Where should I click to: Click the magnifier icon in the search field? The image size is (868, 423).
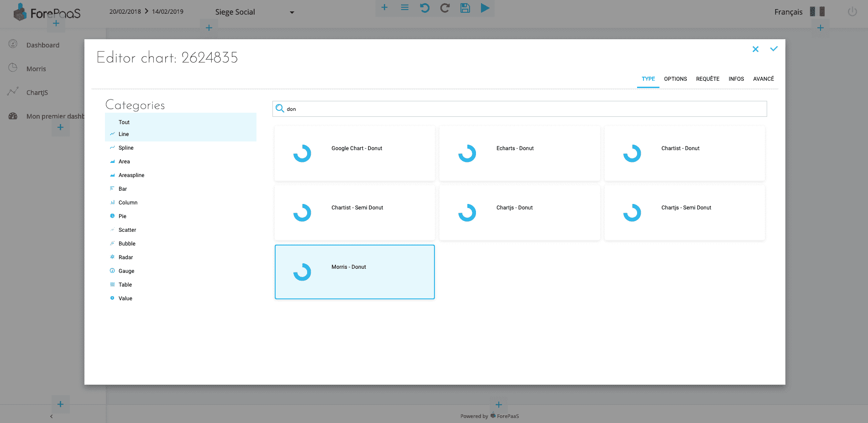pos(280,109)
